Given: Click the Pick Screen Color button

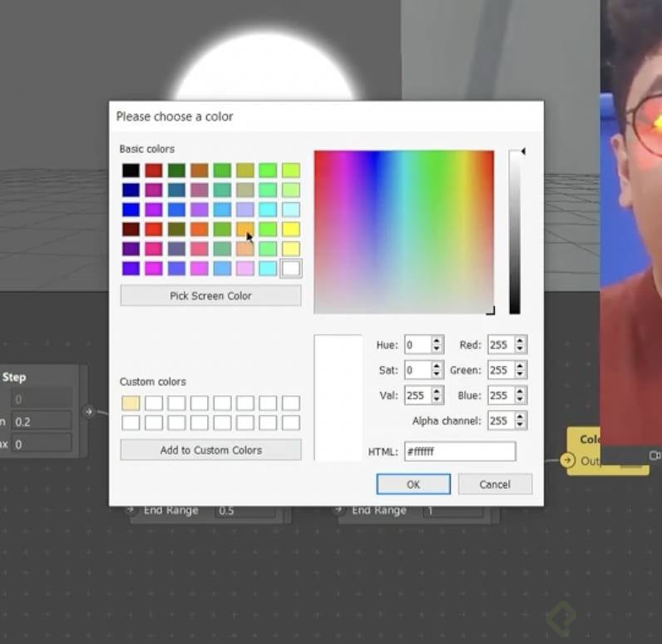Looking at the screenshot, I should pos(210,295).
